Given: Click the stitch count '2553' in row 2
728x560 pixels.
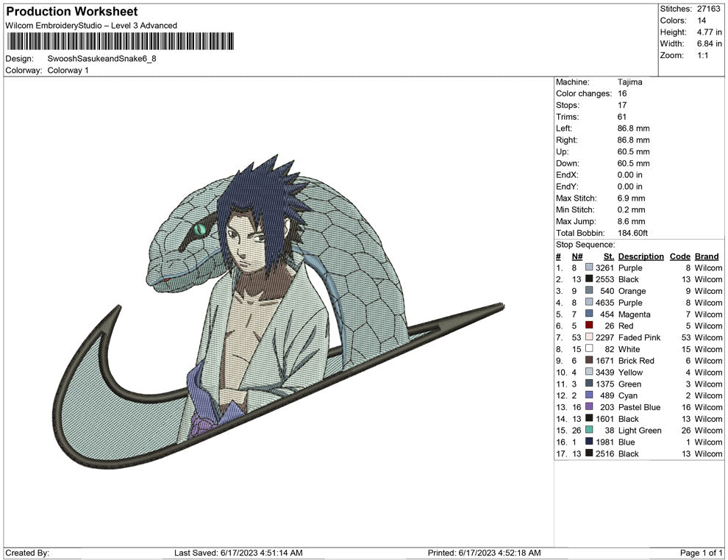Looking at the screenshot, I should point(605,279).
